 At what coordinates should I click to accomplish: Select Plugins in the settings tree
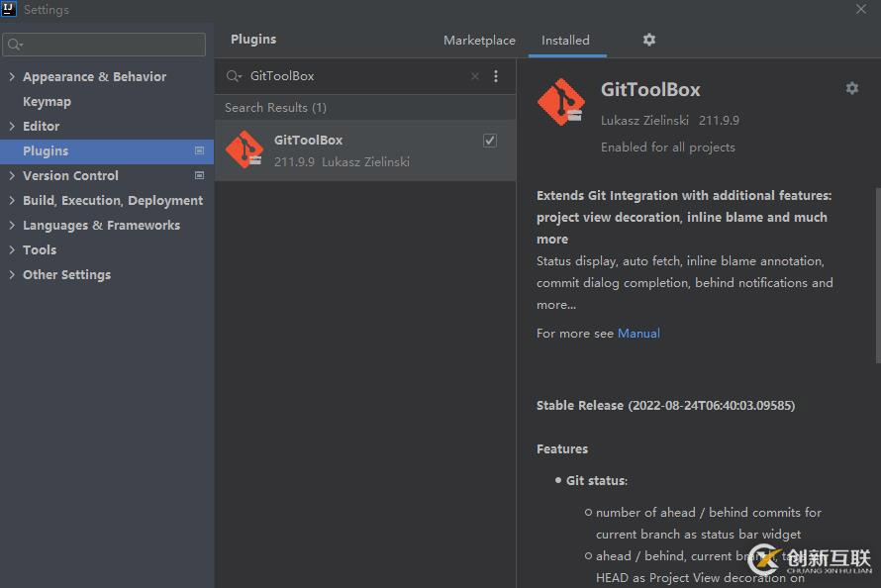107,151
